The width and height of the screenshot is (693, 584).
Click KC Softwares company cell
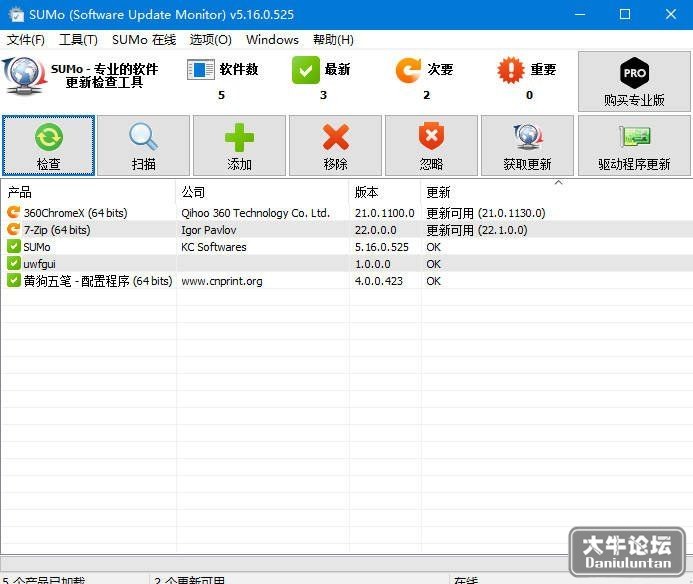[213, 247]
